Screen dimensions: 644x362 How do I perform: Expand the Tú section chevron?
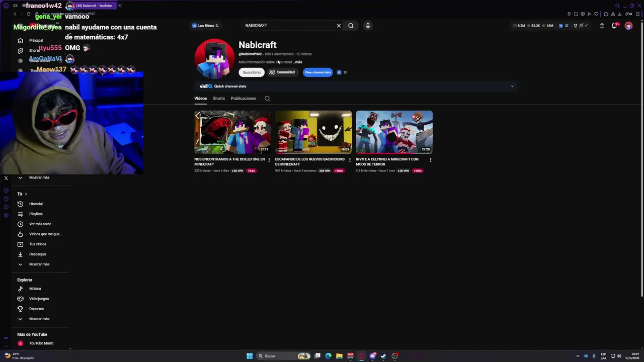26,194
